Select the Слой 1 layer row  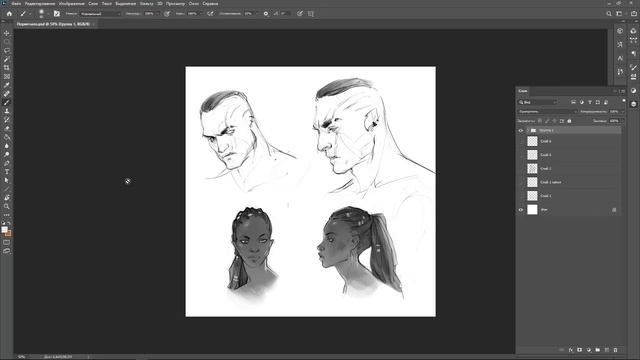[x=569, y=196]
